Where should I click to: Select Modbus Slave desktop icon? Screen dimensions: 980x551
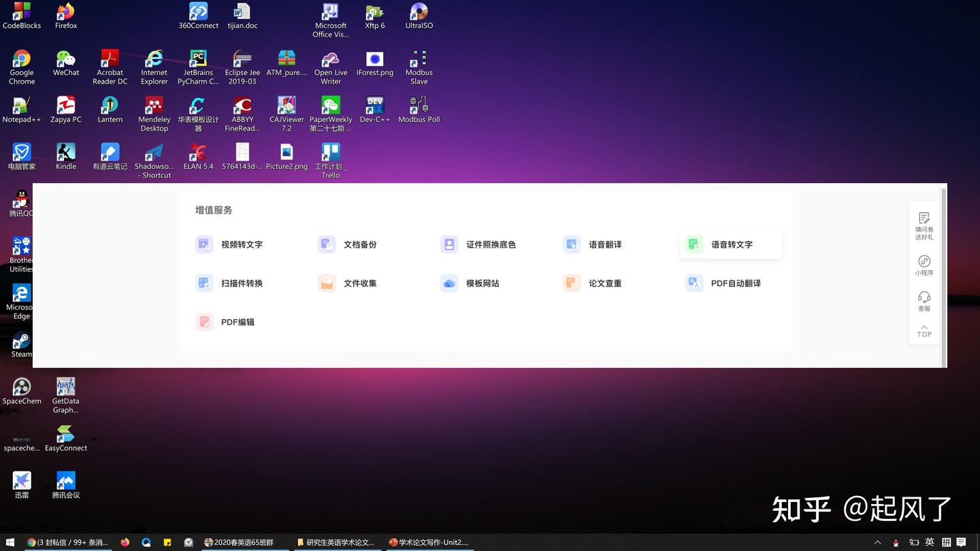(419, 67)
